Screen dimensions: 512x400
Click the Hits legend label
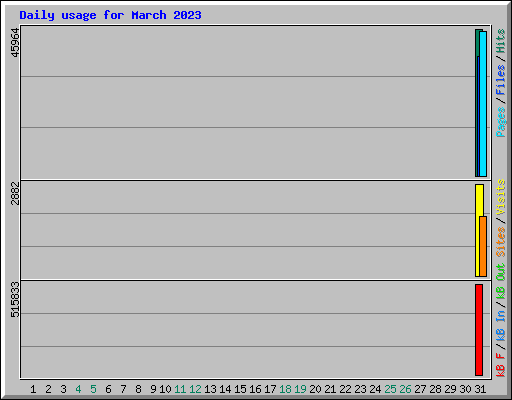[501, 41]
